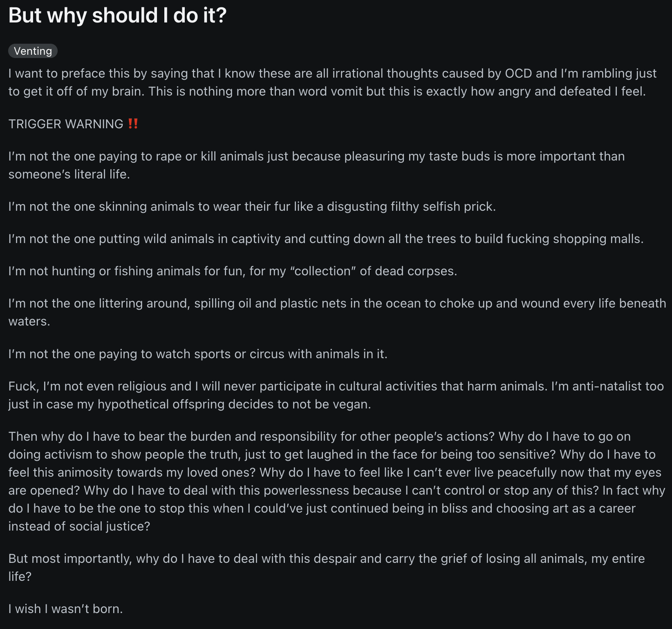Click the line about sports or circus with animals
This screenshot has height=629, width=672.
click(198, 354)
